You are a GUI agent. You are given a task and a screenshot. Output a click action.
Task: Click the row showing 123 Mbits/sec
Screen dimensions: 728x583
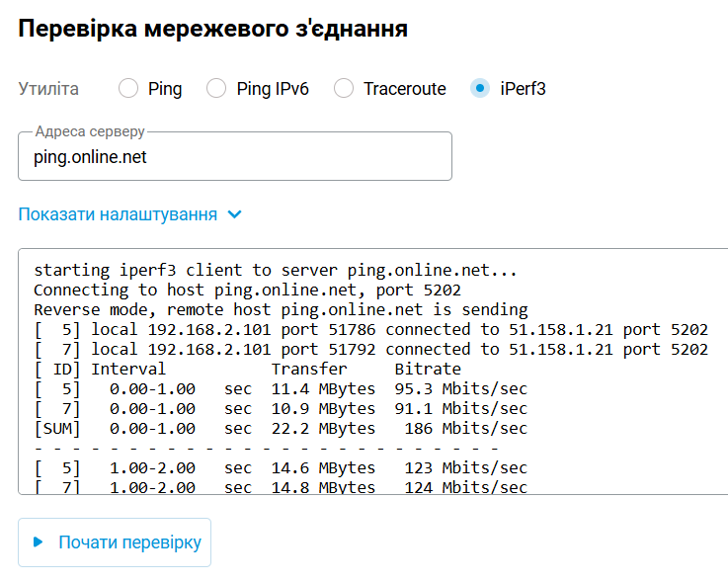pos(281,468)
